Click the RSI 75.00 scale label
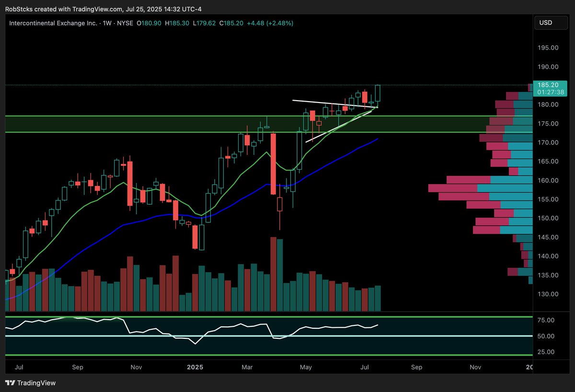This screenshot has height=392, width=575. click(x=547, y=320)
